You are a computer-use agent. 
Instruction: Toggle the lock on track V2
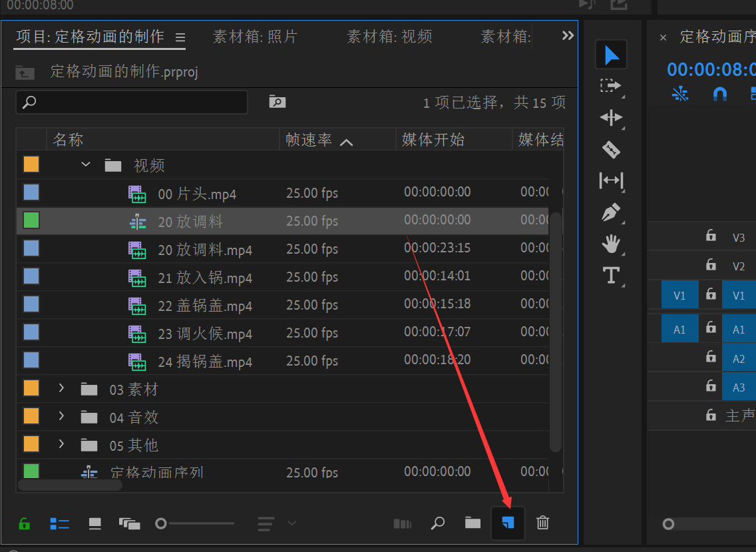click(x=711, y=264)
